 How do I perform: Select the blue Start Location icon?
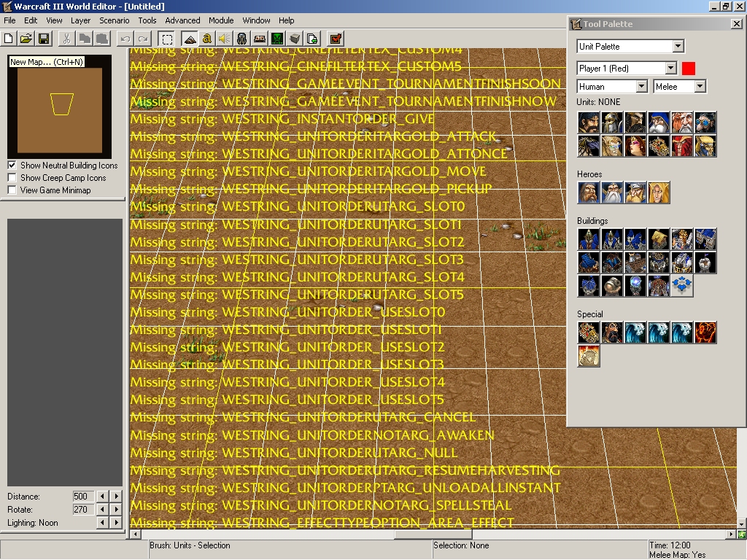tap(682, 286)
